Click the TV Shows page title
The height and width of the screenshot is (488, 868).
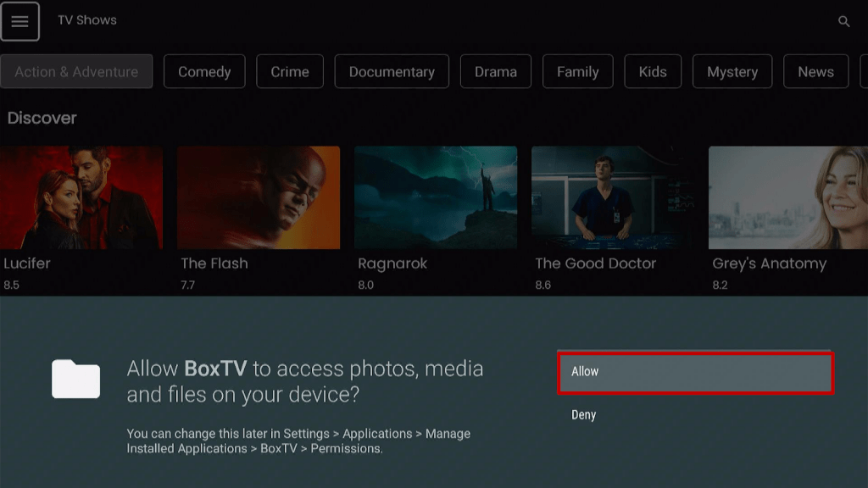(x=87, y=20)
